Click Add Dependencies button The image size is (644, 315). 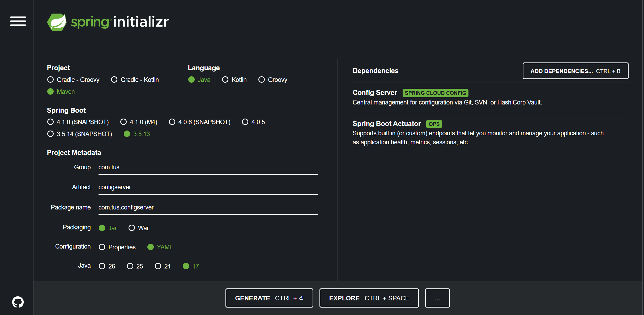(x=575, y=71)
